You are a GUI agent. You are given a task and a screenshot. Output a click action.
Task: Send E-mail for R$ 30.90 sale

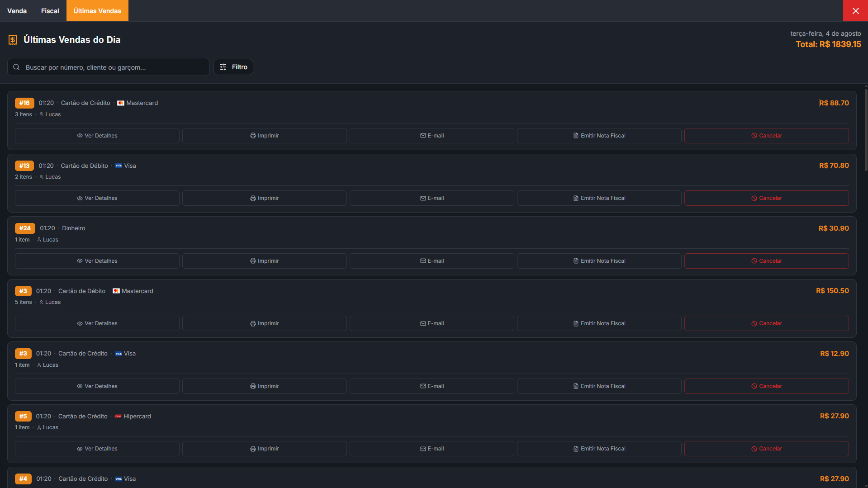(x=432, y=261)
